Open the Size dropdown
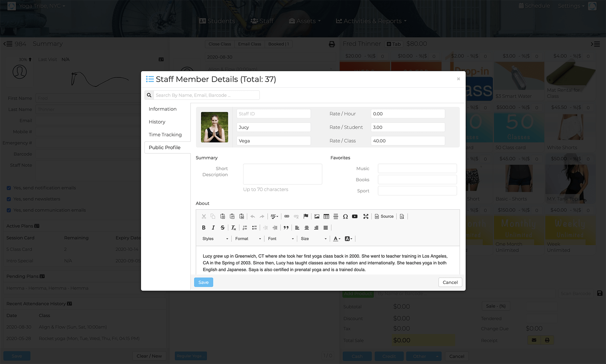Screen dimensions: 606x364 314,239
